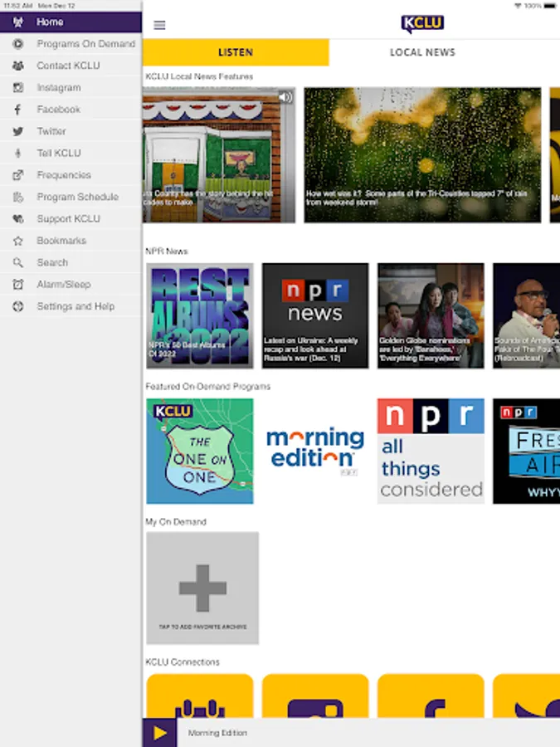Click the Program Schedule icon

pos(17,198)
